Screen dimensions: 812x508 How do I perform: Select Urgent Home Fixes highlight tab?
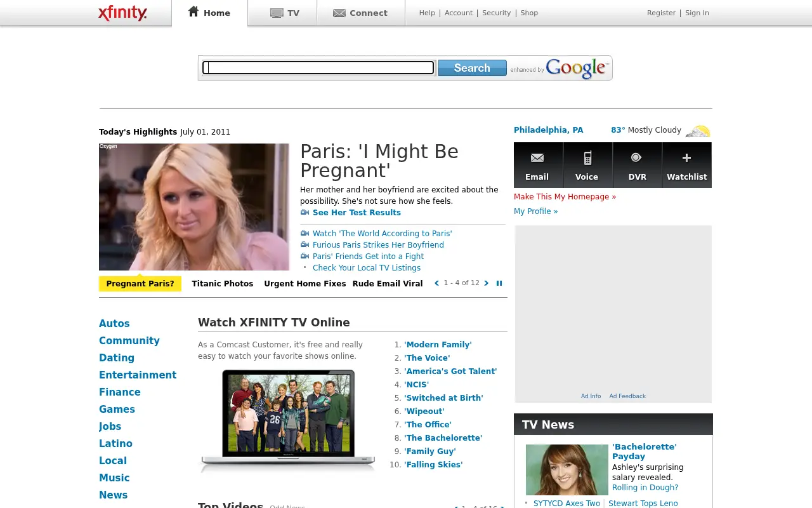click(x=305, y=284)
